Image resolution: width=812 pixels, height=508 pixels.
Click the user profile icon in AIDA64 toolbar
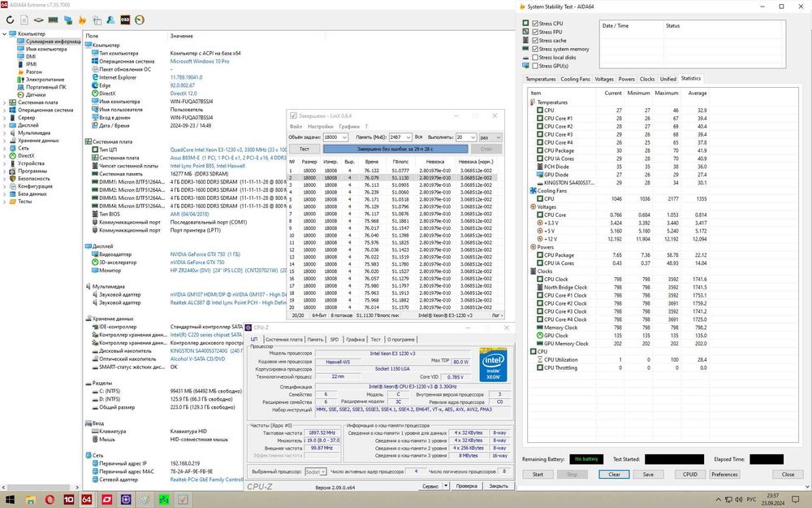click(x=110, y=20)
